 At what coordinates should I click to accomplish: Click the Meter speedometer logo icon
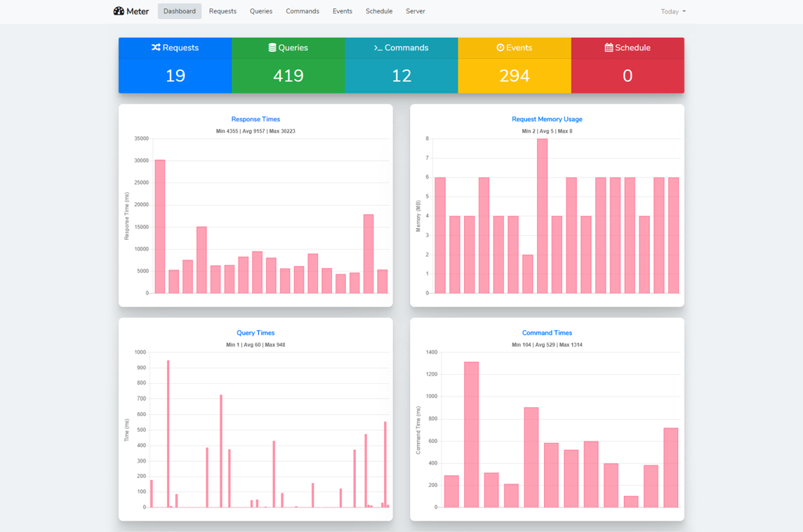[119, 11]
